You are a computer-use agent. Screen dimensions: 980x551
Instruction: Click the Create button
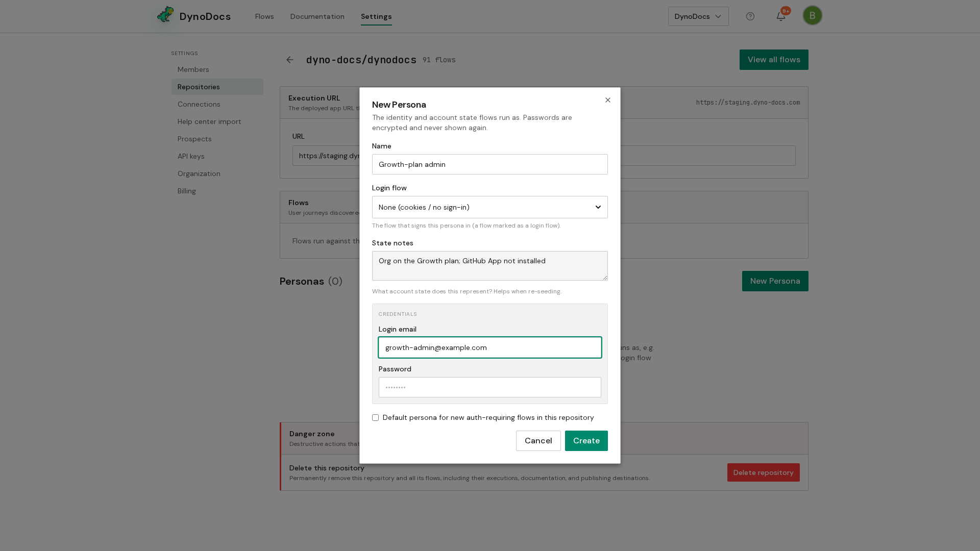pyautogui.click(x=586, y=441)
